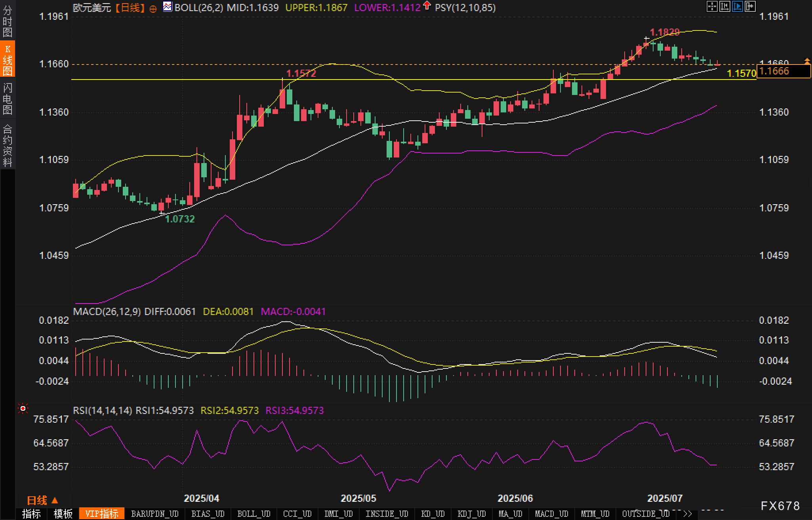The image size is (812, 520).
Task: Click the orange circle icon beside 日线 title
Action: click(153, 9)
